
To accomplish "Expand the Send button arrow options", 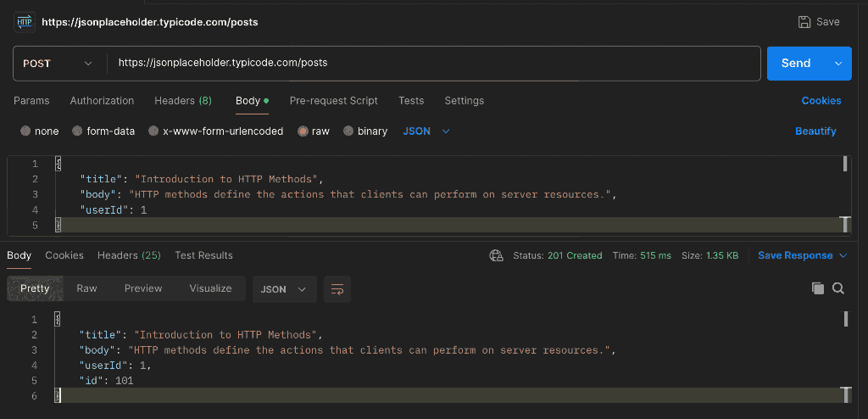I will coord(838,63).
